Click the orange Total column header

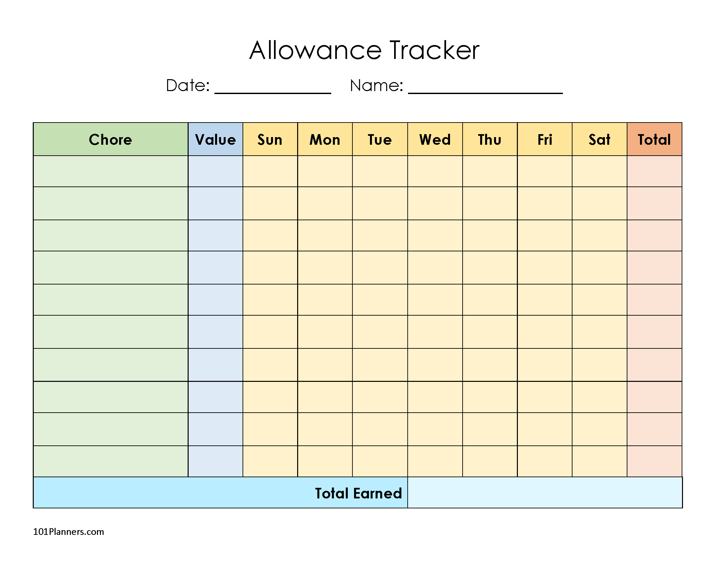coord(654,139)
